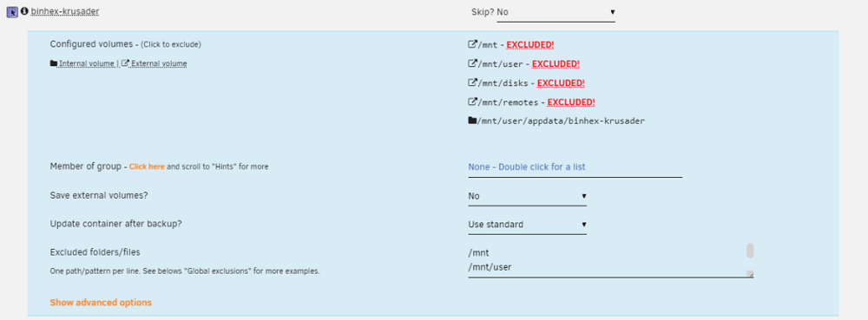Click the /mnt/disks volume path
Image resolution: width=868 pixels, height=320 pixels.
point(503,83)
